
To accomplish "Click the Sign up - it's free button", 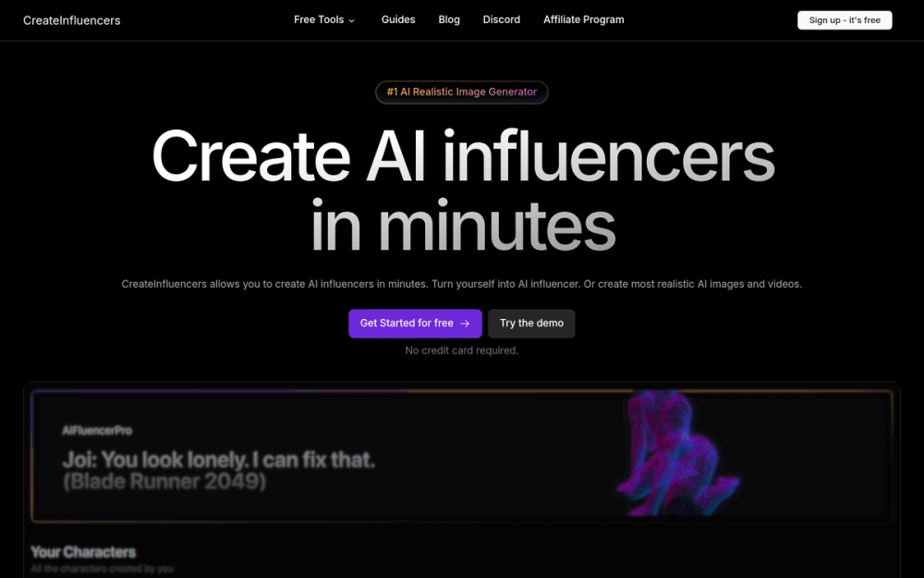I will coord(845,20).
